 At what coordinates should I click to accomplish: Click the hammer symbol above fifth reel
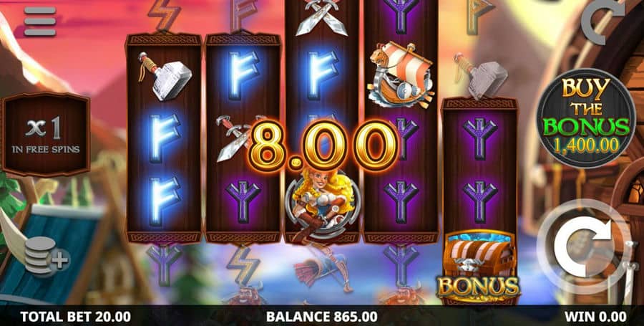tap(481, 76)
